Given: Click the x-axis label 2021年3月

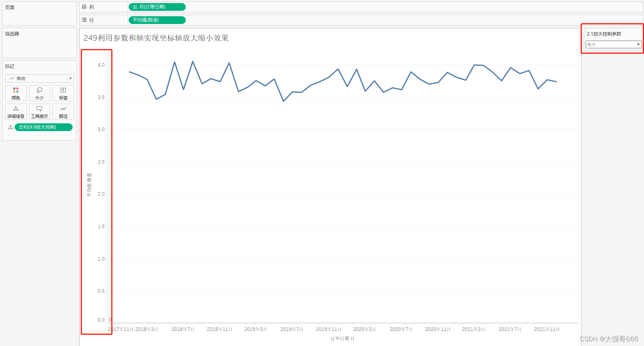Looking at the screenshot, I should [x=474, y=329].
